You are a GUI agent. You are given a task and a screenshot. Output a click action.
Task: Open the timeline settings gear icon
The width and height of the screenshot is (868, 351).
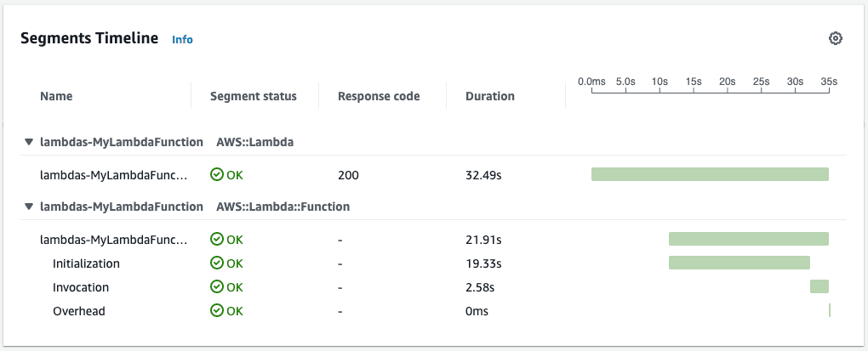point(835,39)
